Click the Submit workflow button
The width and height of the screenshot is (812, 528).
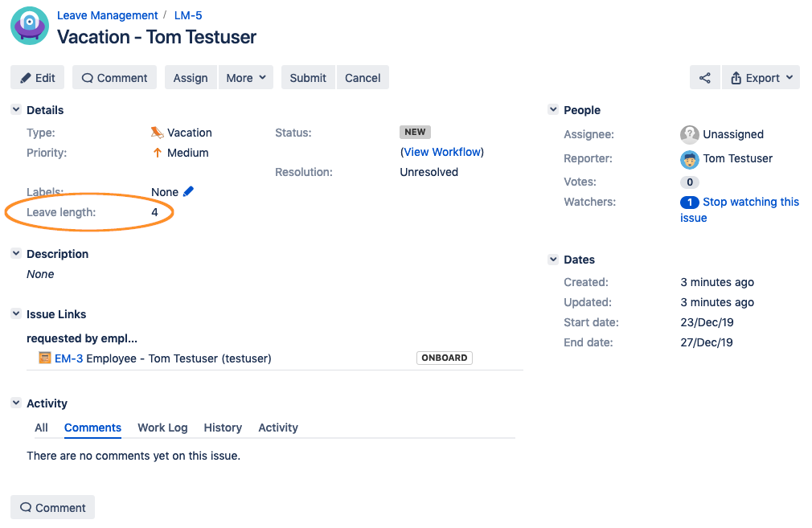(308, 78)
